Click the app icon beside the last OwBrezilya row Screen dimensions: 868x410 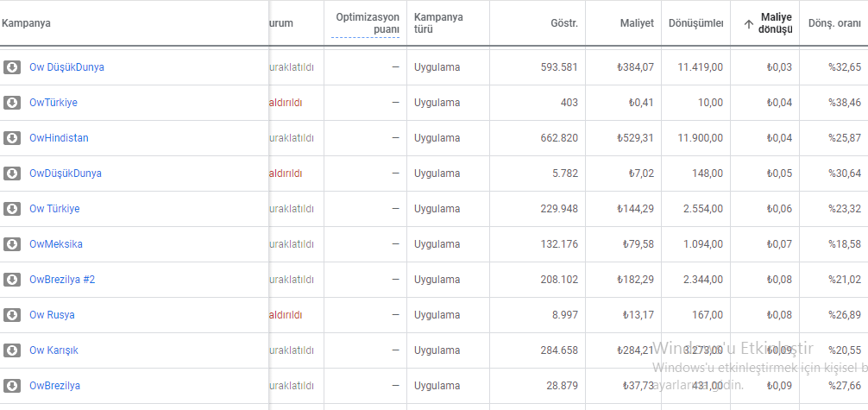coord(12,386)
